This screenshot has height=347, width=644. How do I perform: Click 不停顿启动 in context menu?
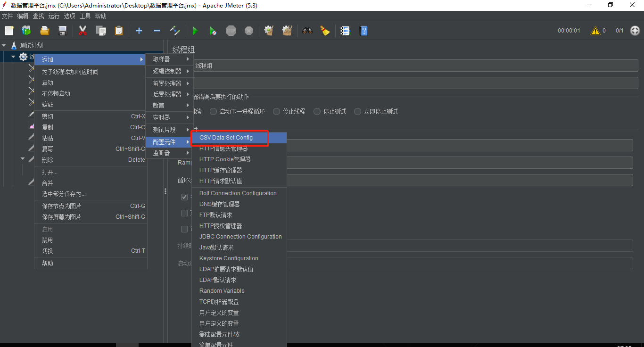pos(91,93)
